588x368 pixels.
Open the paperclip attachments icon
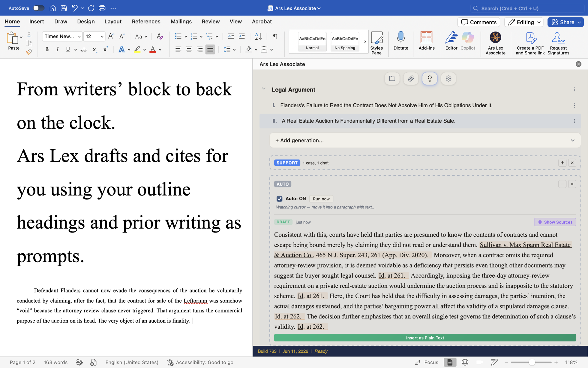point(411,79)
